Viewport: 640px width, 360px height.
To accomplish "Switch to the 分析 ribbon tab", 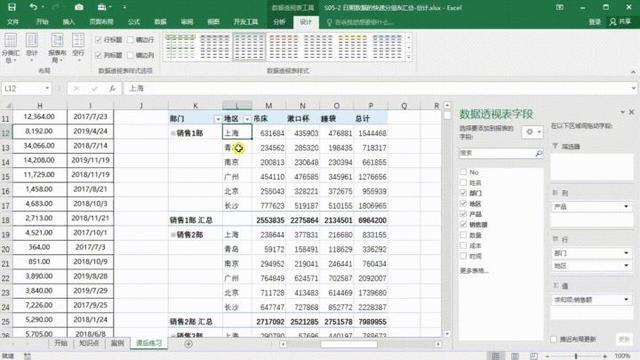I will coord(279,22).
